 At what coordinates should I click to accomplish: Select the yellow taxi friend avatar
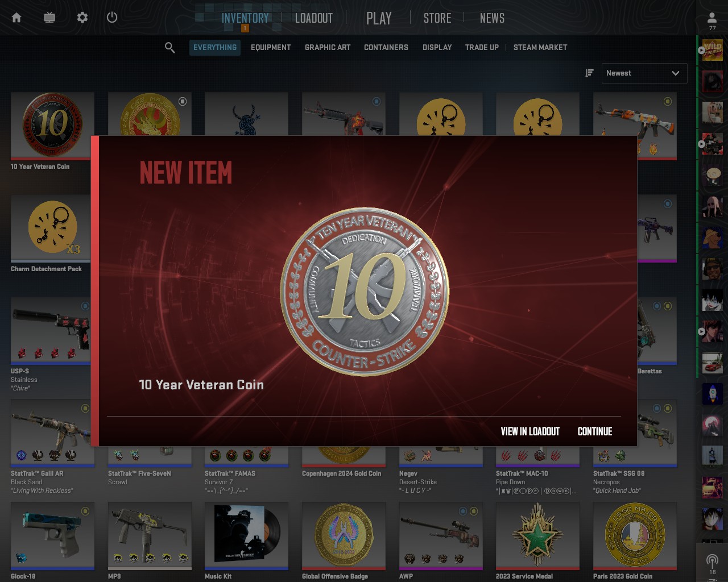[712, 488]
